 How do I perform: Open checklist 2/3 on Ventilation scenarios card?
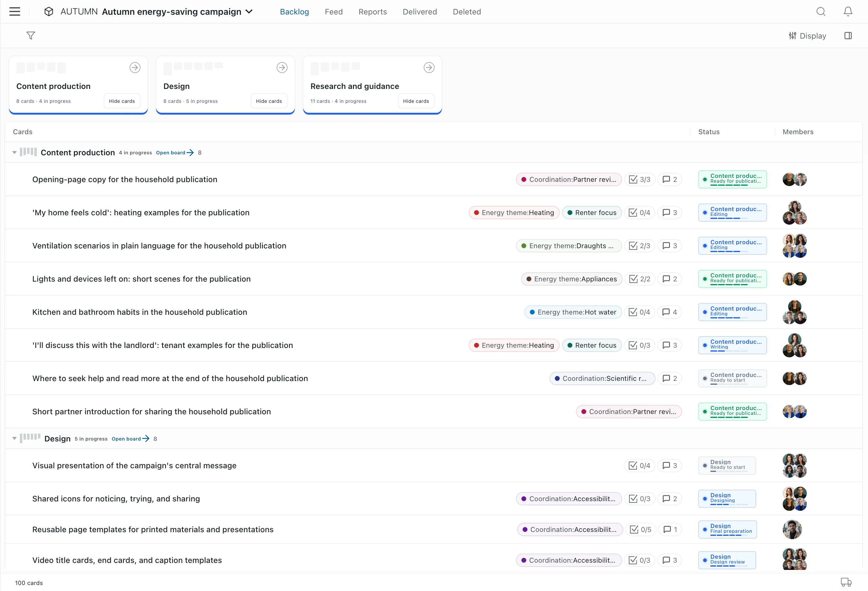coord(640,246)
